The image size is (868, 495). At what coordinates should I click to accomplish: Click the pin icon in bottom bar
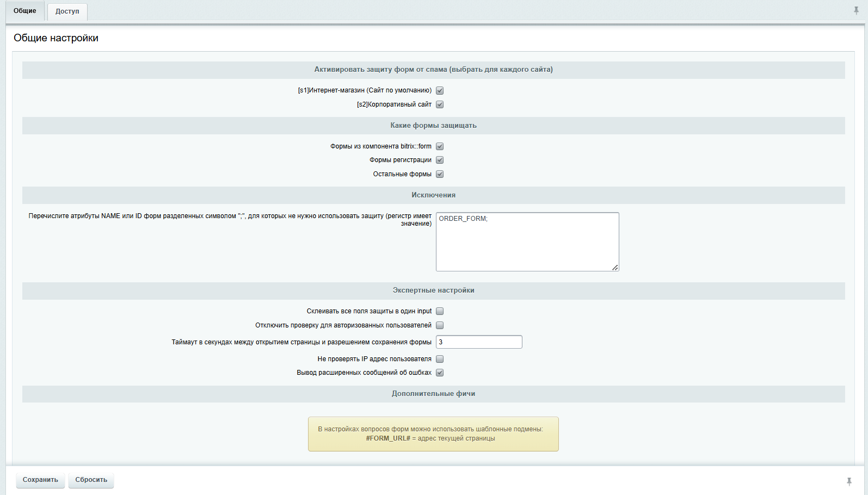pos(849,481)
